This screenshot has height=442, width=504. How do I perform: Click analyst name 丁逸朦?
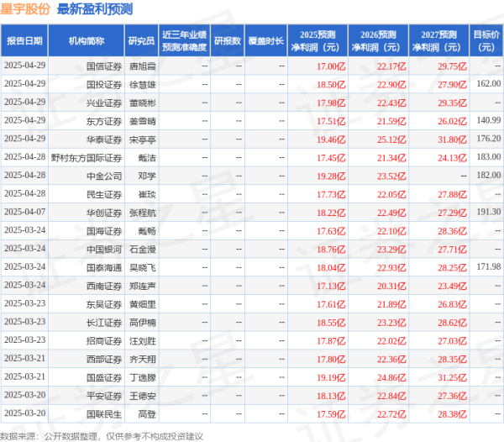pos(142,377)
